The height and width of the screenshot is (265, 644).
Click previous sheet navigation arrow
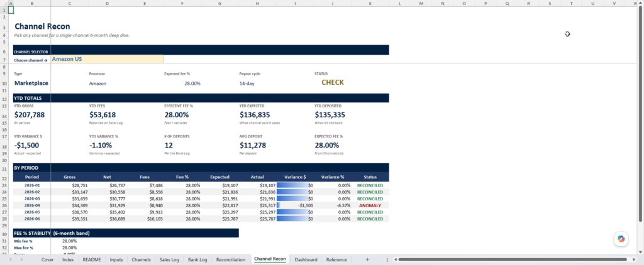pos(11,260)
